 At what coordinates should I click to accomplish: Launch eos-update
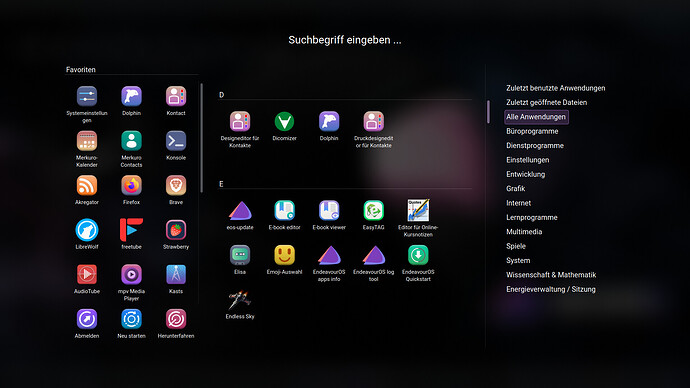click(x=240, y=211)
